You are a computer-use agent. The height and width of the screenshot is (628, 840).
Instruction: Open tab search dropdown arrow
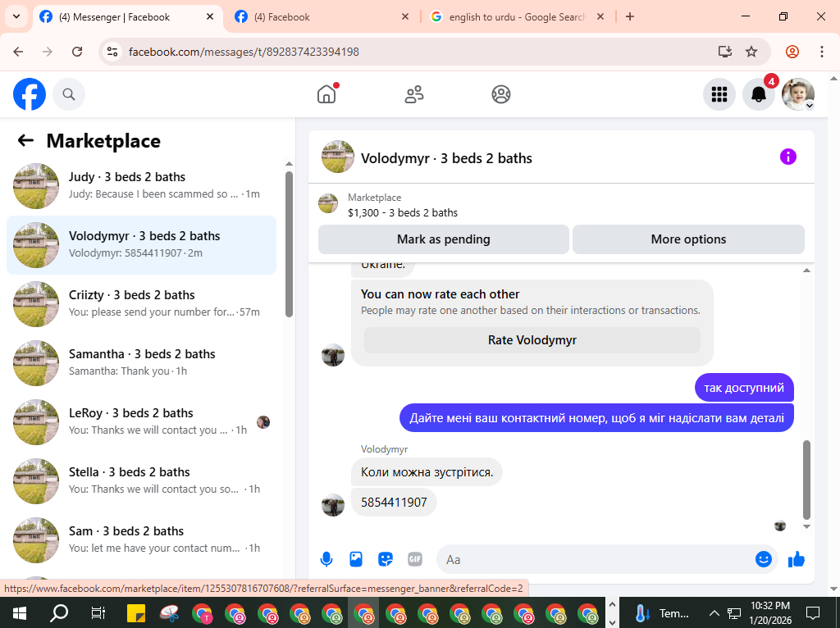click(x=16, y=16)
